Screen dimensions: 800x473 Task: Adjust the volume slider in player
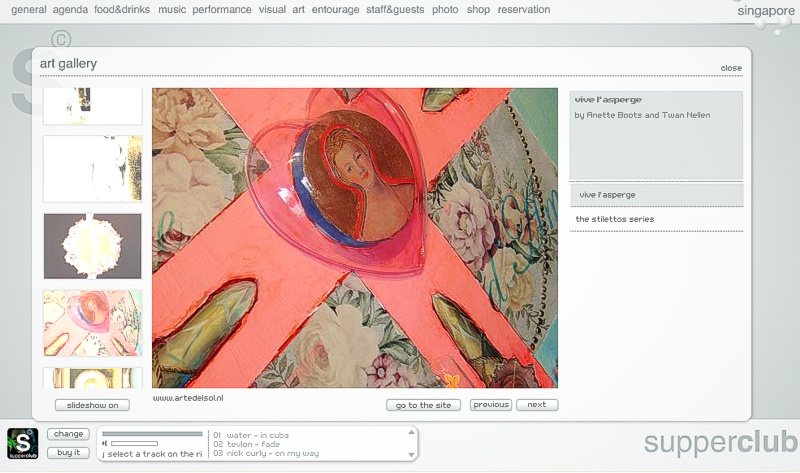pos(134,443)
